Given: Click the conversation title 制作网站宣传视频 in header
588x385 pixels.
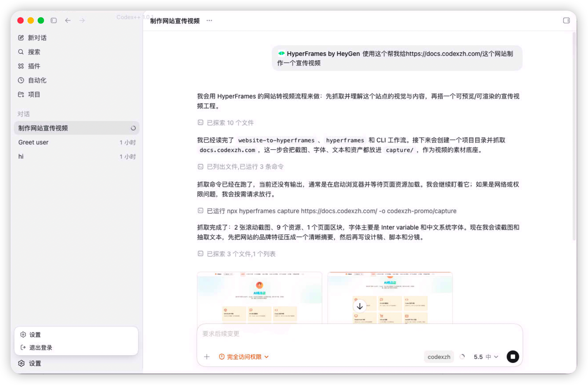Looking at the screenshot, I should (175, 21).
